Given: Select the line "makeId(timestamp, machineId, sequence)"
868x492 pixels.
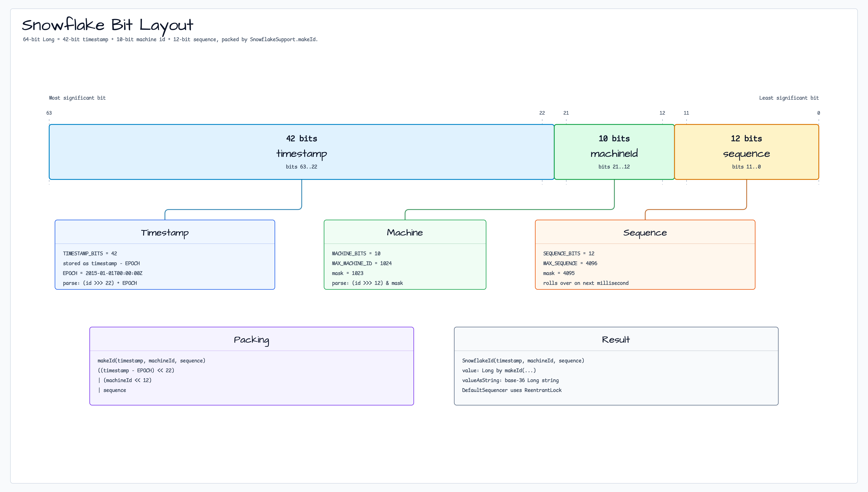Looking at the screenshot, I should click(x=151, y=361).
